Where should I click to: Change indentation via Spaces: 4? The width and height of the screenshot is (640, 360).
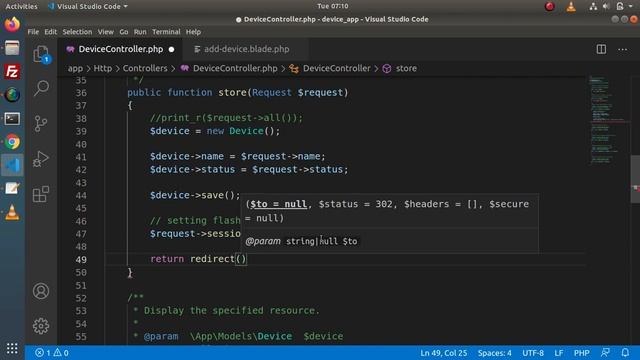point(494,353)
